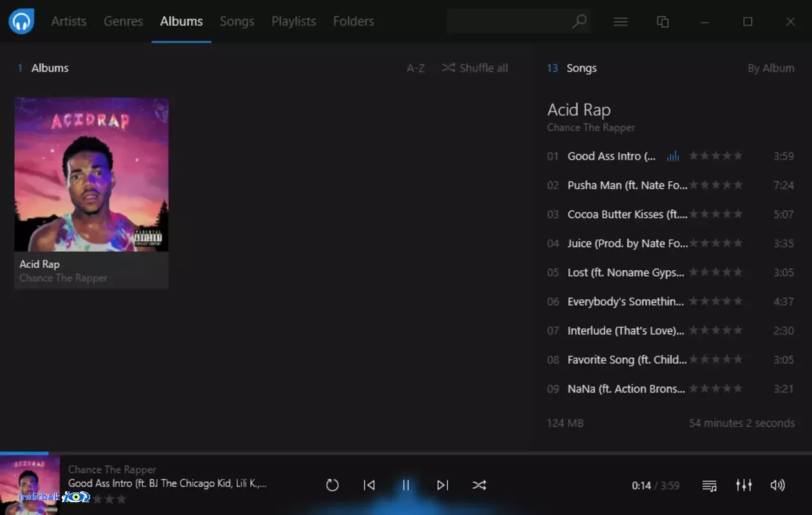Viewport: 812px width, 515px height.
Task: Select track 07 Interlude (That's Love)
Action: point(670,330)
